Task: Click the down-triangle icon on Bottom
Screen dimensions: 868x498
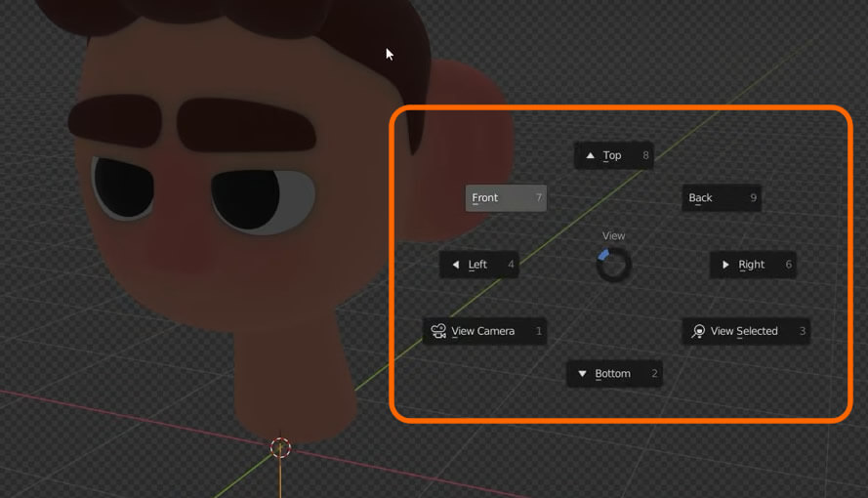Action: click(x=582, y=374)
